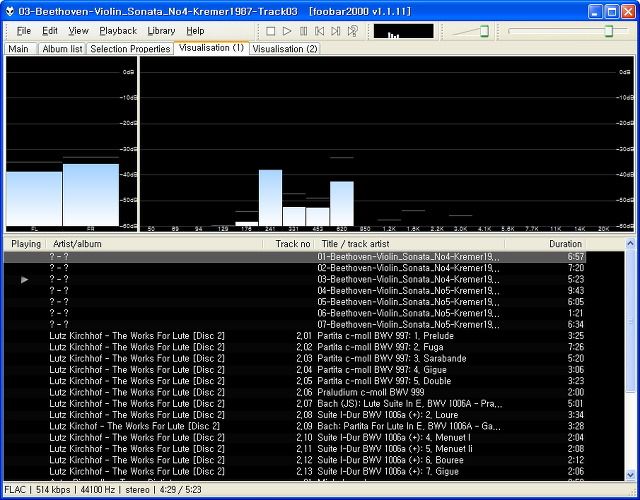The height and width of the screenshot is (500, 640).
Task: Select Partita c-moll BWV 997: 4. Gigue
Action: (295, 370)
